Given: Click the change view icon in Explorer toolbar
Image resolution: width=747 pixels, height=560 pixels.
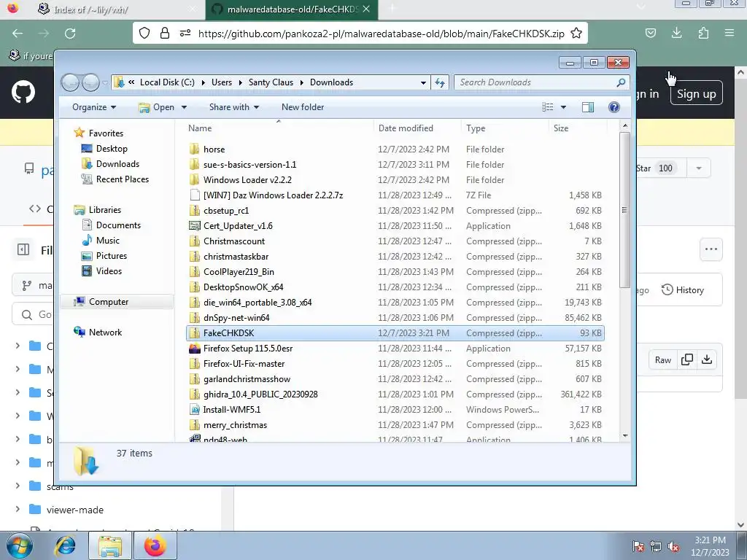Looking at the screenshot, I should pyautogui.click(x=548, y=107).
